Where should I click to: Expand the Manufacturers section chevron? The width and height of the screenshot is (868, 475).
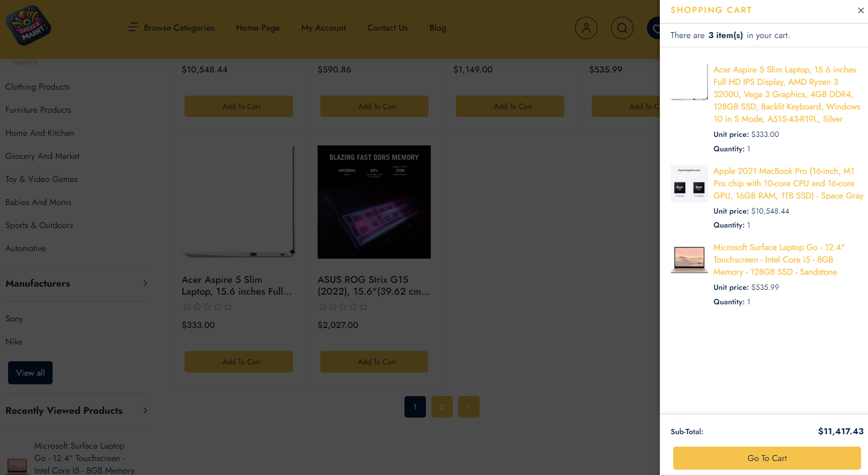(145, 283)
